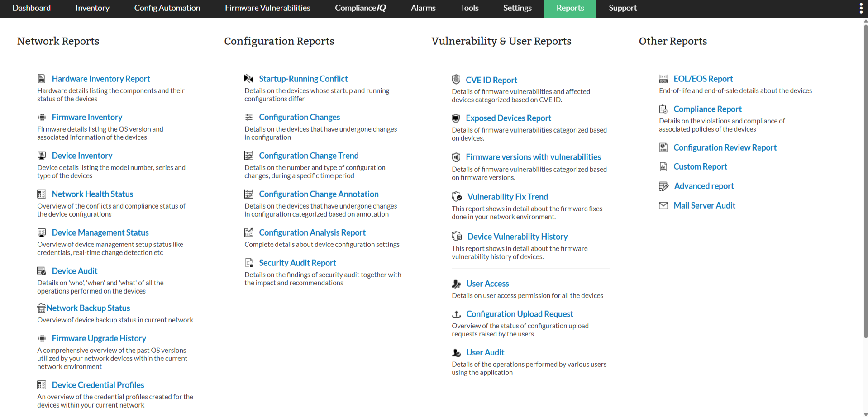Open the Exposed Devices Report link
Viewport: 868px width, 417px height.
click(508, 118)
